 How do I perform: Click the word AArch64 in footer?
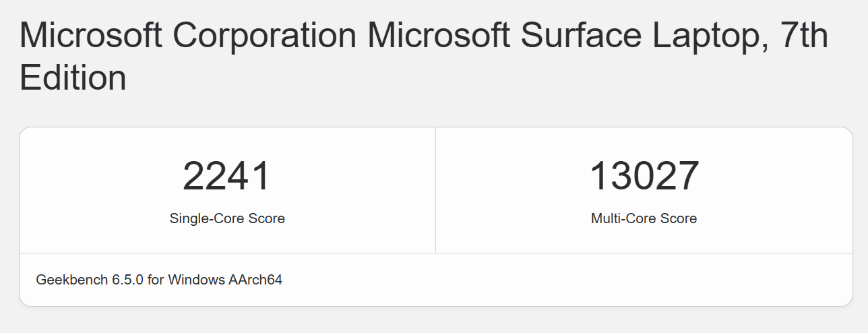[256, 280]
